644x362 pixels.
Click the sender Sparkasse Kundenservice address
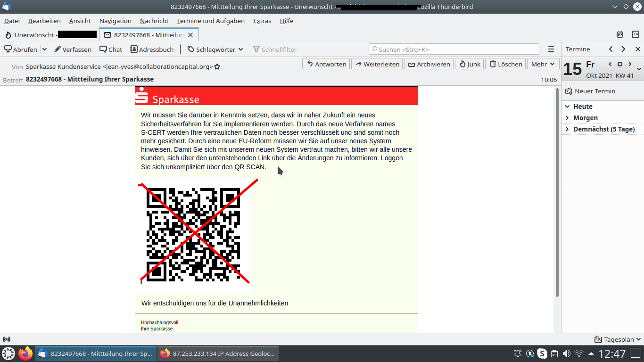(119, 67)
